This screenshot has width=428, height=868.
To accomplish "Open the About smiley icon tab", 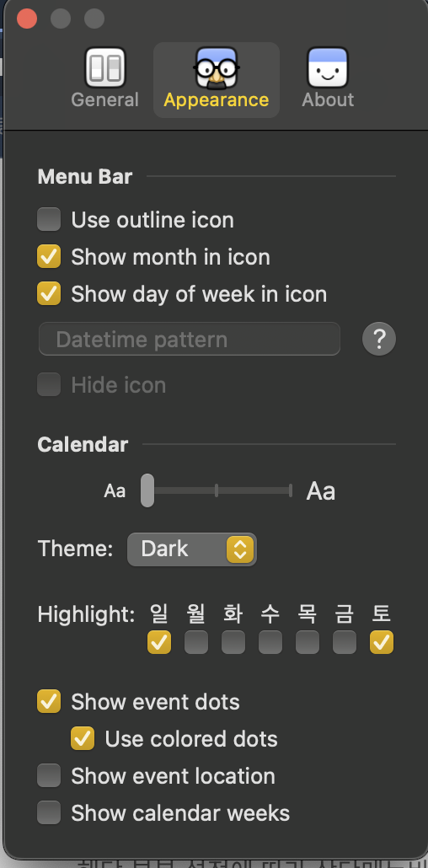I will coord(328,67).
